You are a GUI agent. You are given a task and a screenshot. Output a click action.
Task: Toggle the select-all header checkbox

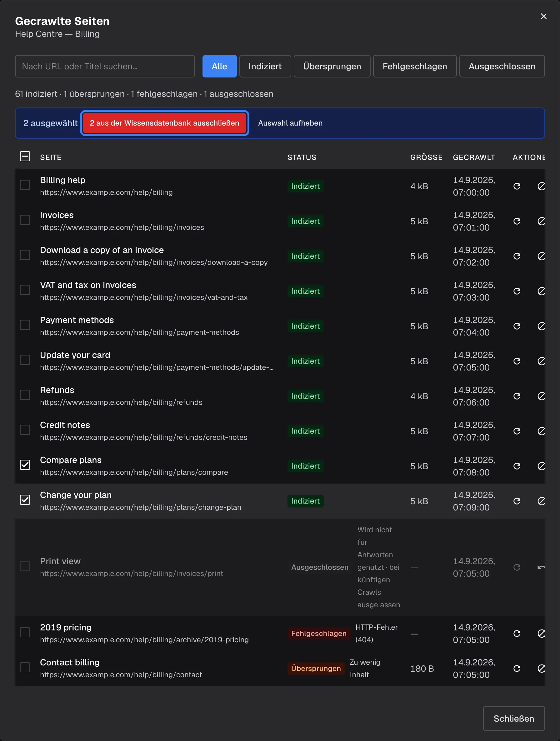point(25,157)
